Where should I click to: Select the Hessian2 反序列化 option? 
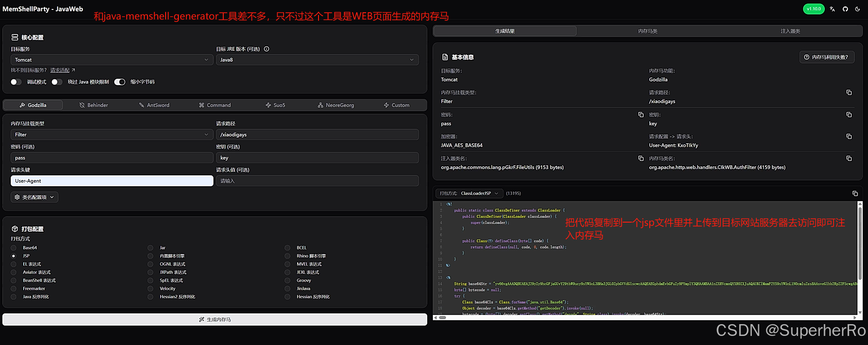150,297
